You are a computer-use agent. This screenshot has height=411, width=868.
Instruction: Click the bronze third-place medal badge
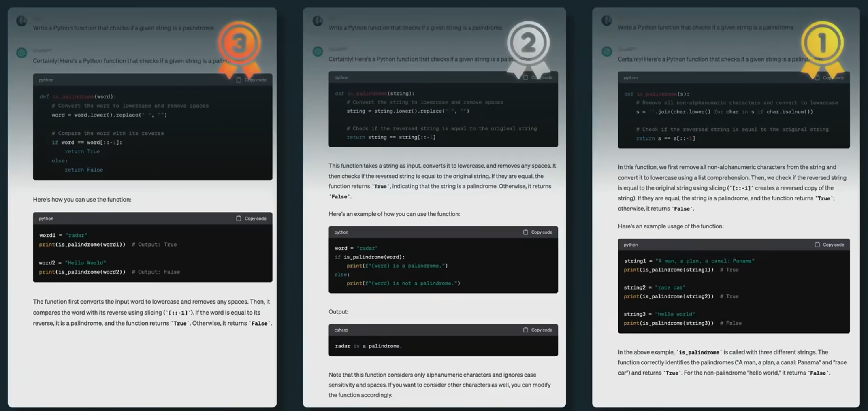[239, 44]
